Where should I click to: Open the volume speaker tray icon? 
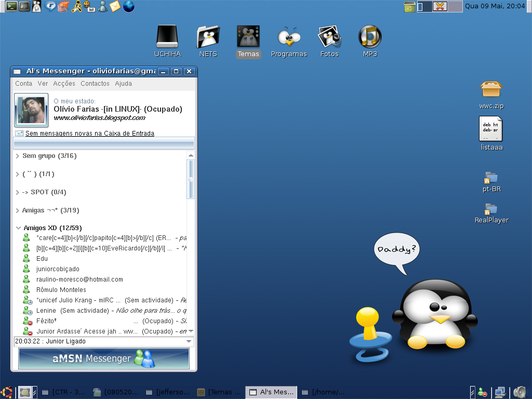click(520, 392)
